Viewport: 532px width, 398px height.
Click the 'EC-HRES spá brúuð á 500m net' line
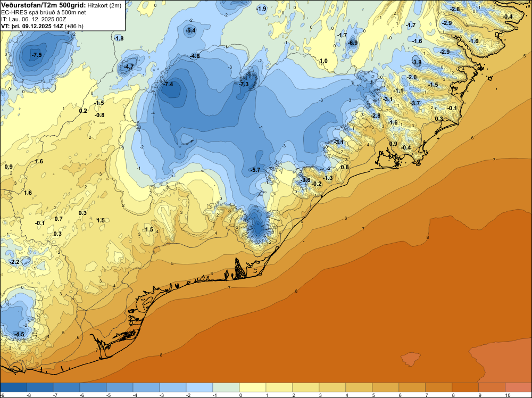[44, 13]
